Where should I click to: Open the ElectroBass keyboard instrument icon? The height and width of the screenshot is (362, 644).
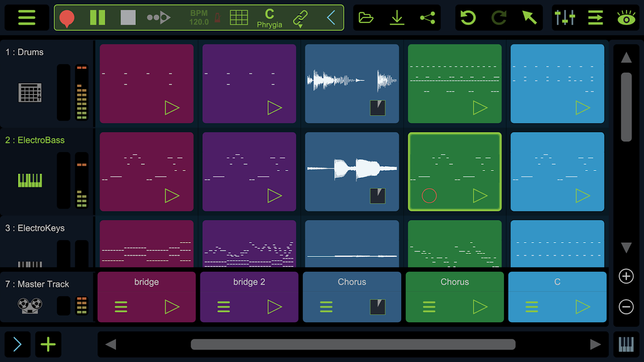[x=30, y=181]
